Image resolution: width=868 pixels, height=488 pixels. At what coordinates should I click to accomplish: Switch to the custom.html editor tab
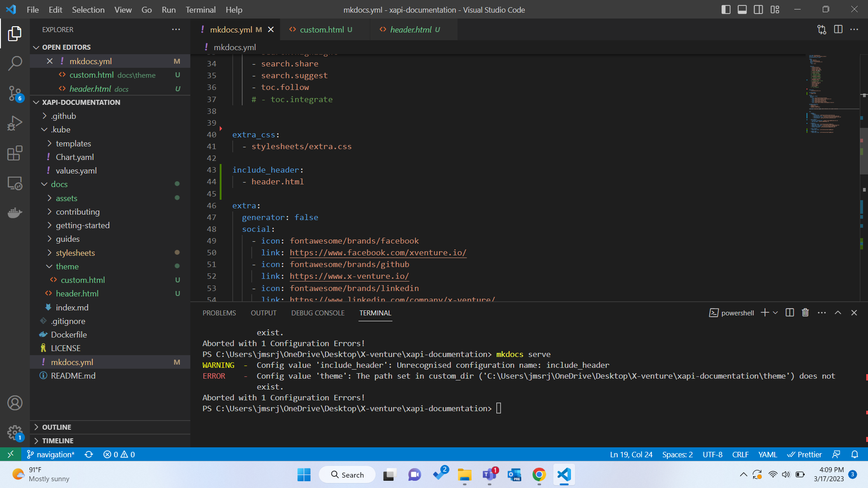[325, 29]
